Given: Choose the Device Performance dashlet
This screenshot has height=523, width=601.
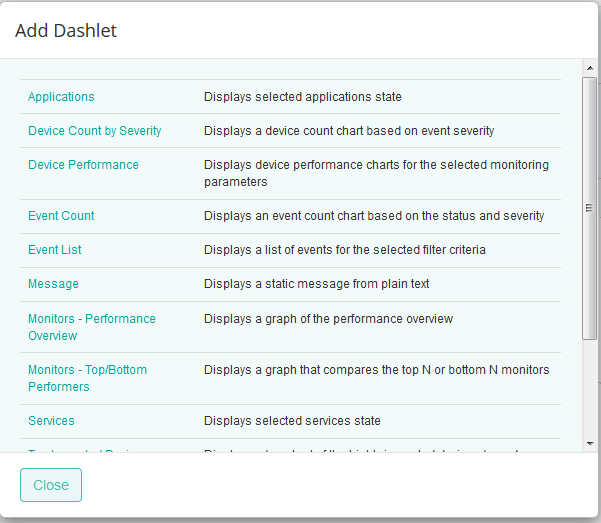Looking at the screenshot, I should pos(83,165).
